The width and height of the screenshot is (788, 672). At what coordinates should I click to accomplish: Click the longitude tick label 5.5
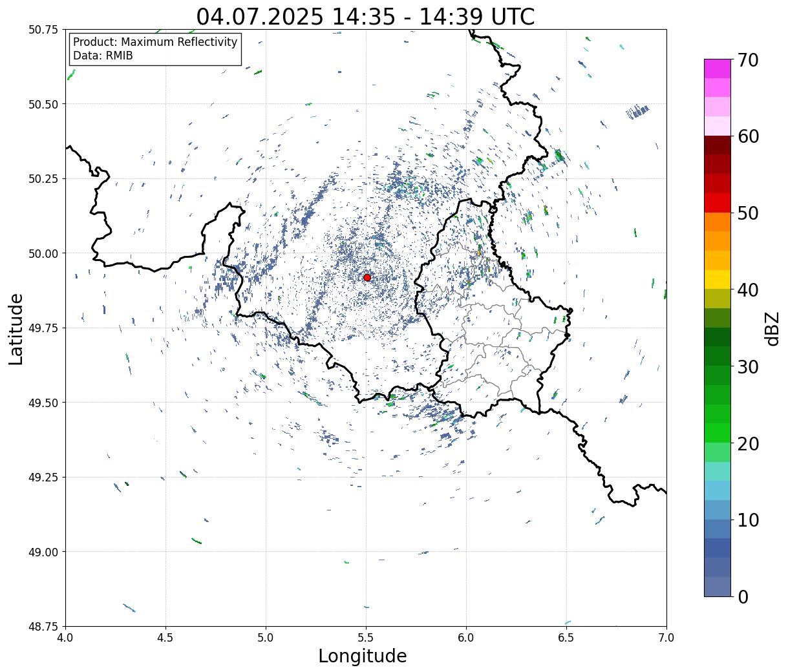point(366,638)
